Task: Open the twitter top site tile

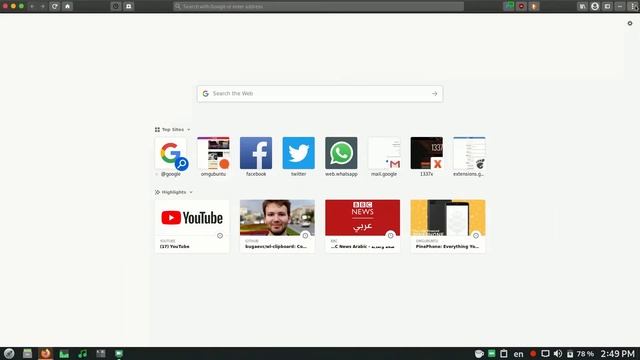Action: (x=298, y=157)
